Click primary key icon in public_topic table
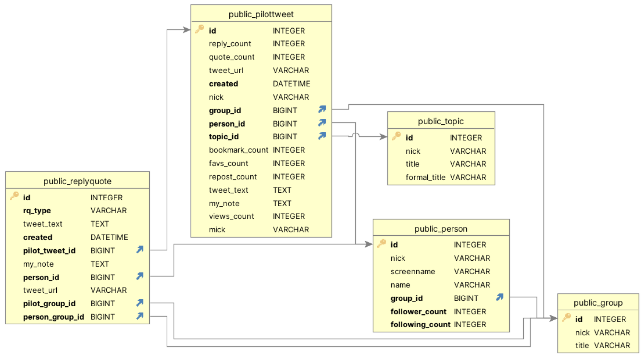Screen dimensions: 644x358 click(x=396, y=136)
